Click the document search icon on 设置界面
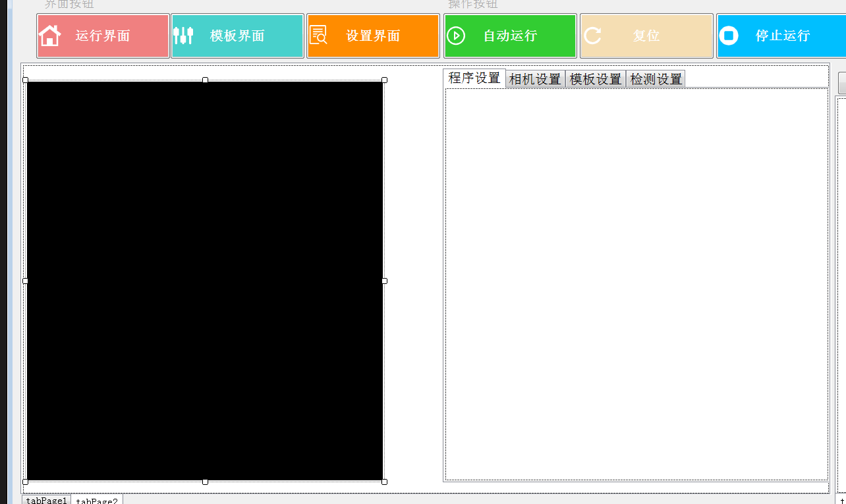This screenshot has height=504, width=846. pyautogui.click(x=318, y=35)
